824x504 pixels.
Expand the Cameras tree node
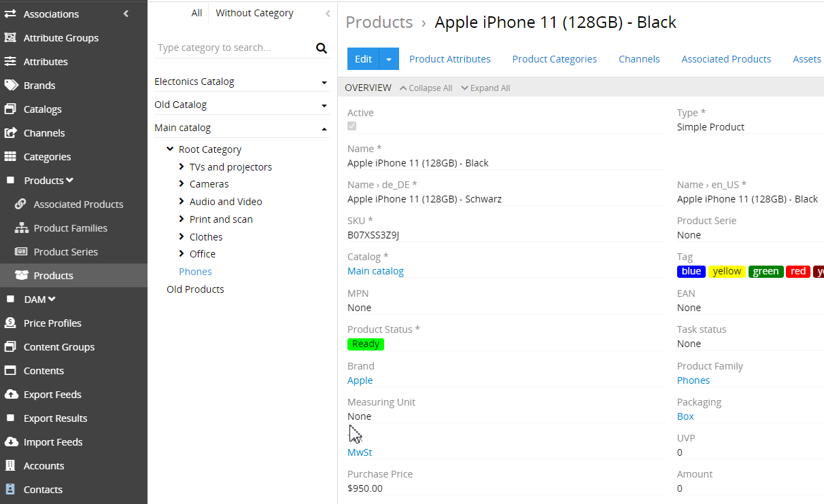182,183
